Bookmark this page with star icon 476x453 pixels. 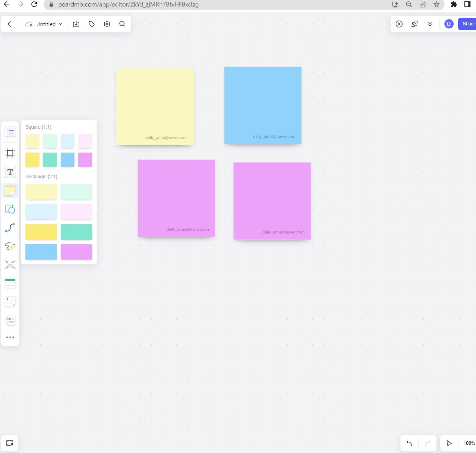pos(437,4)
